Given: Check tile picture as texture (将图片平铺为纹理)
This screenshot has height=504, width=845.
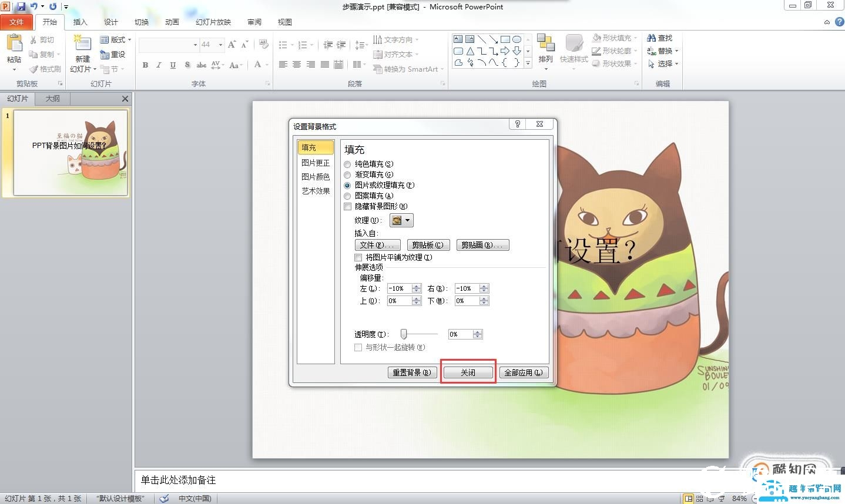Looking at the screenshot, I should 358,257.
